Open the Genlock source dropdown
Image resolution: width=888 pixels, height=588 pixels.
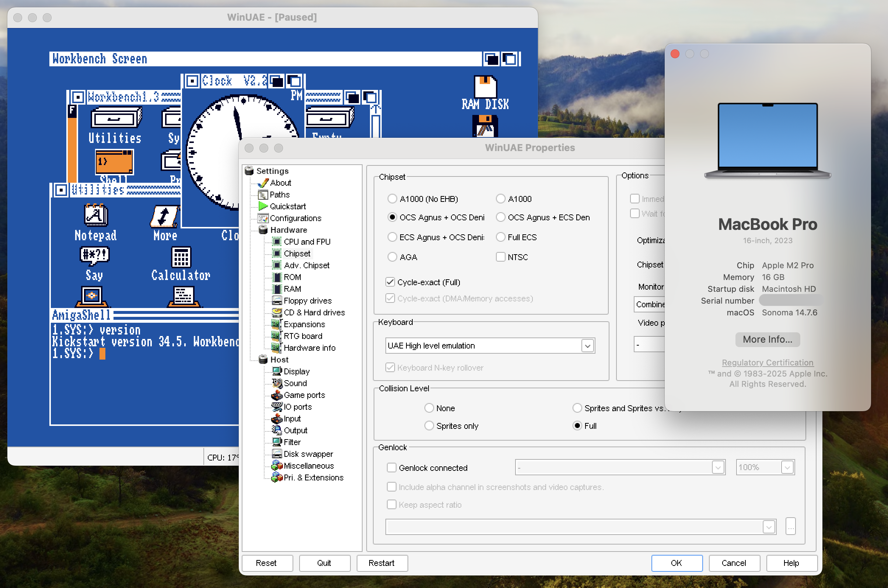pos(620,467)
